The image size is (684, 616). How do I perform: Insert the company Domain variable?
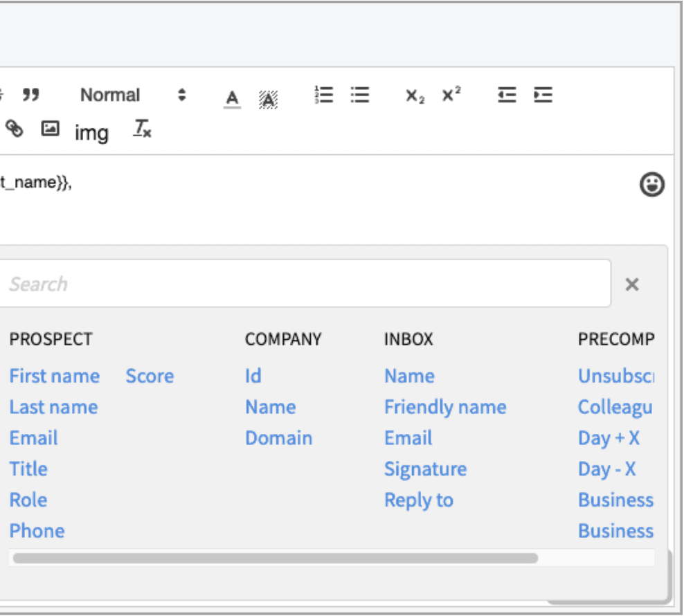[x=278, y=437]
